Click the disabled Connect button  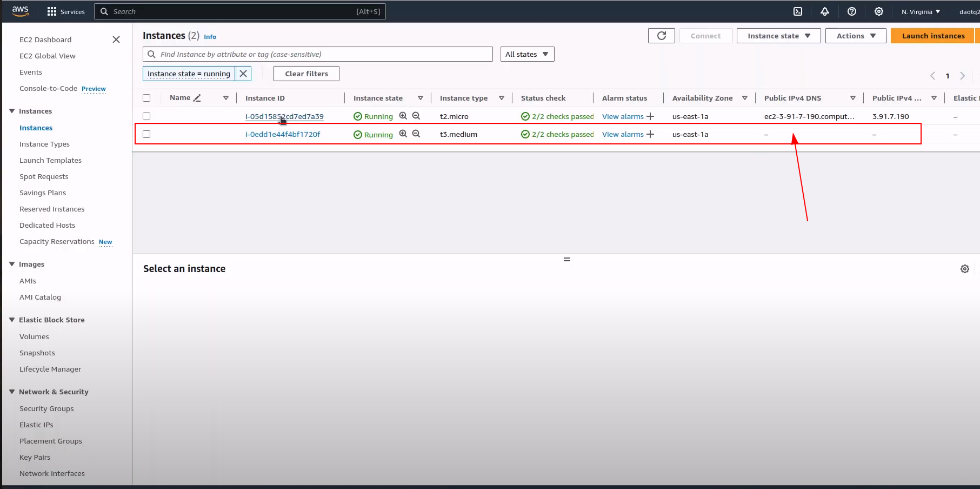(x=705, y=36)
